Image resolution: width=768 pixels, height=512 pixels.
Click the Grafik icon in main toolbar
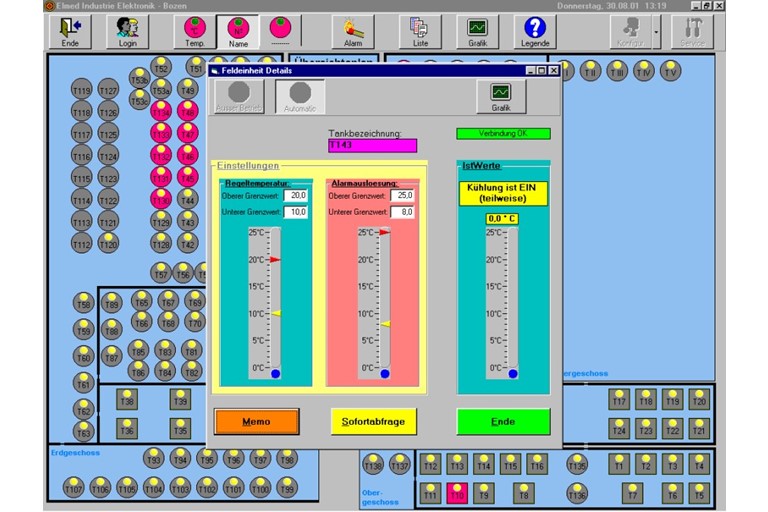pos(478,31)
